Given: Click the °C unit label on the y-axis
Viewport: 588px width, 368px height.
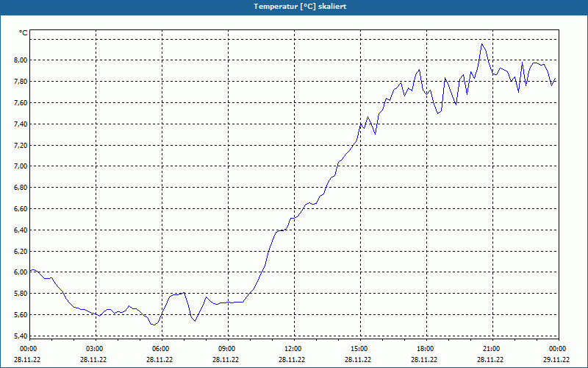Looking at the screenshot, I should 24,33.
